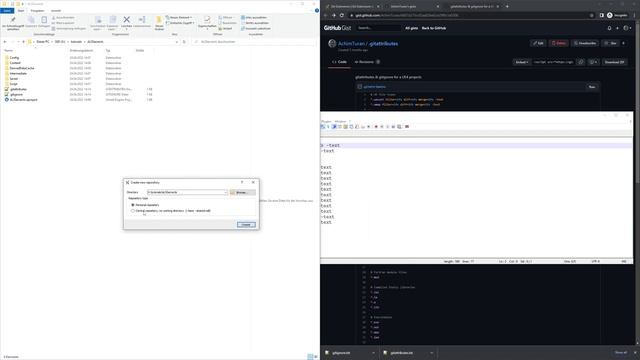Screen dimensions: 640x360
Task: Switch to the first browser tab
Action: point(352,7)
